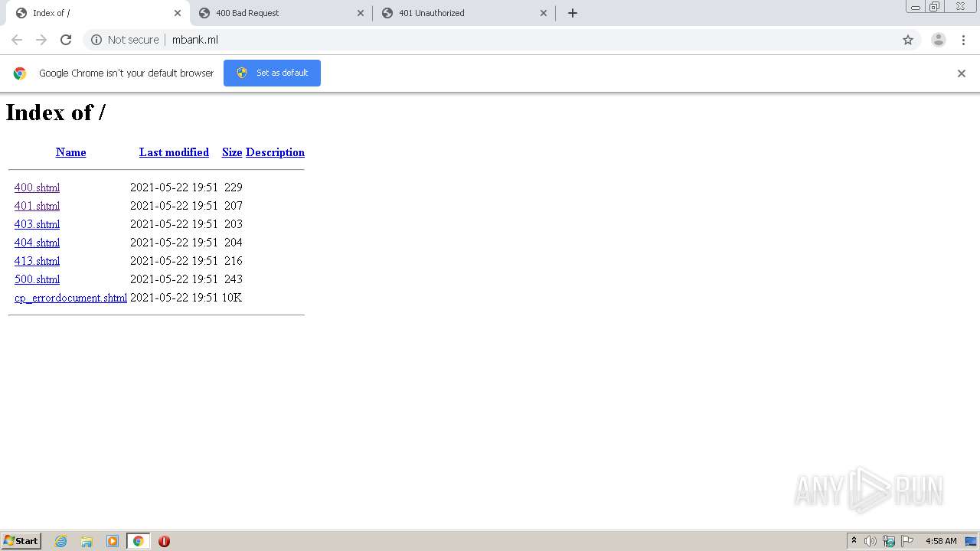Open Chrome three-dot menu
Screen dimensions: 980x551
[x=963, y=40]
